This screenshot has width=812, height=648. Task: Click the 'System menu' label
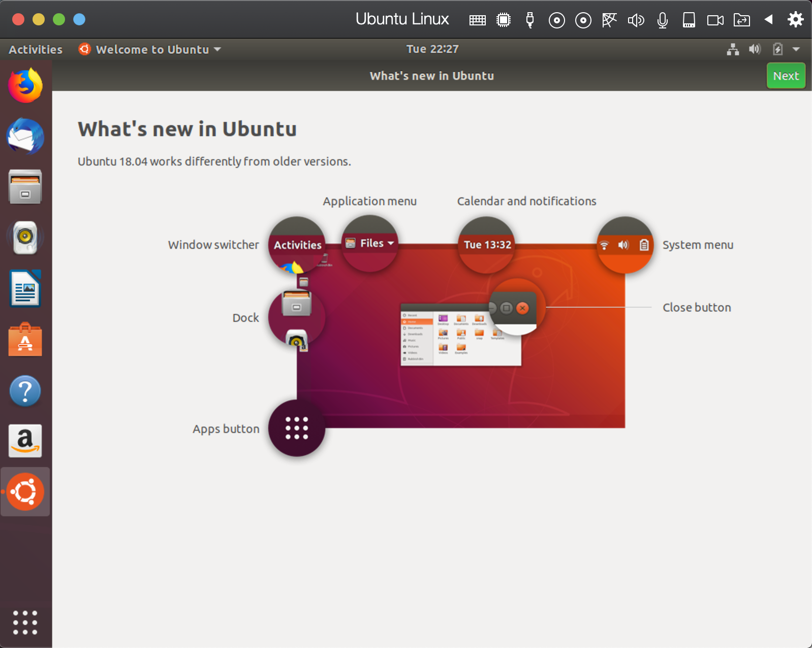698,245
